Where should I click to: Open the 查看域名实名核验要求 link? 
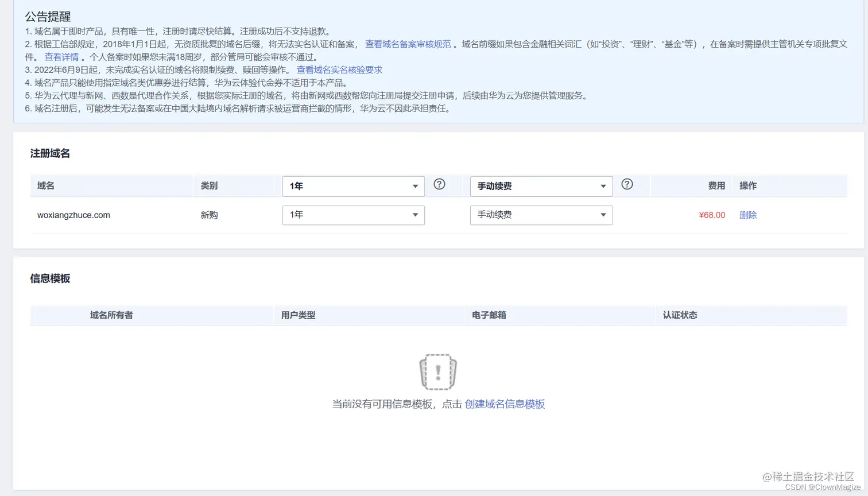(x=340, y=69)
